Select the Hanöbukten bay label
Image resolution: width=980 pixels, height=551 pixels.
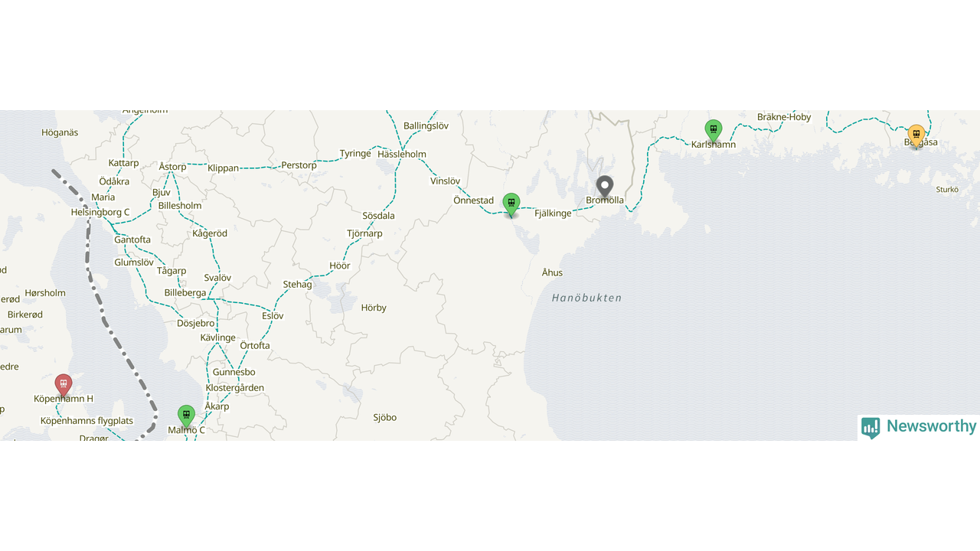587,298
